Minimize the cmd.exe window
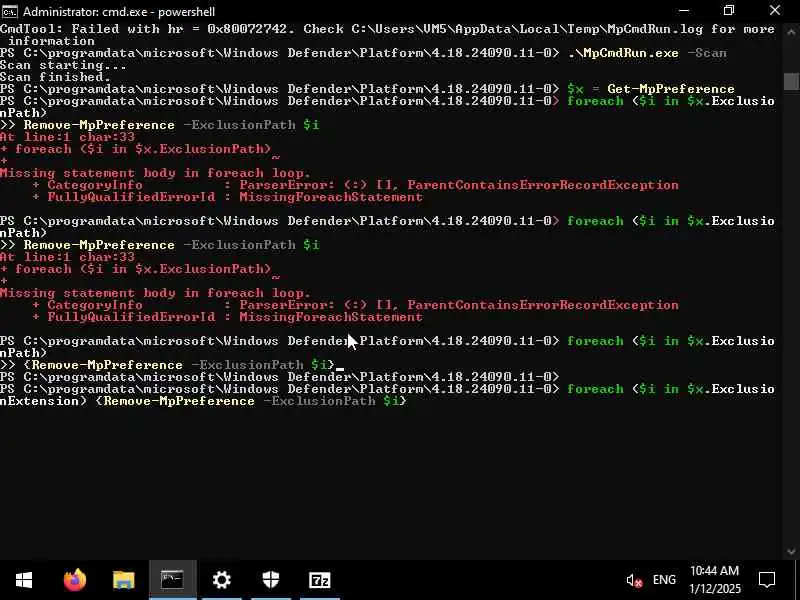Viewport: 800px width, 600px height. (684, 11)
